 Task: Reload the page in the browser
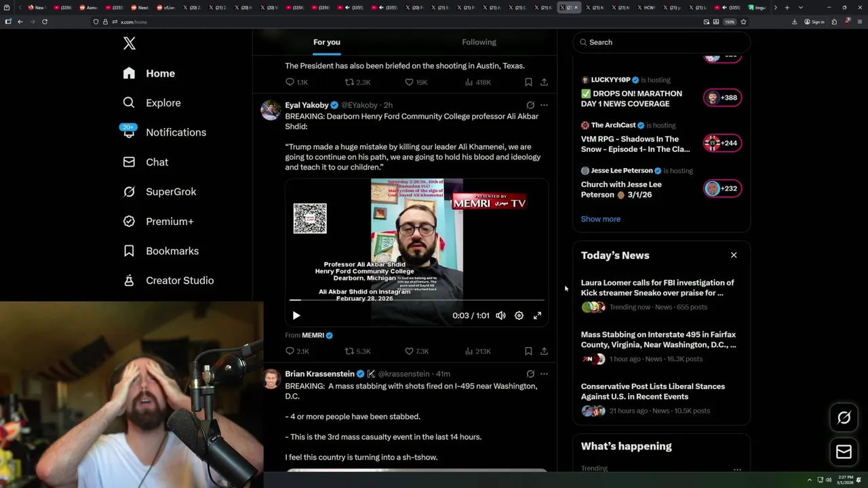[45, 22]
